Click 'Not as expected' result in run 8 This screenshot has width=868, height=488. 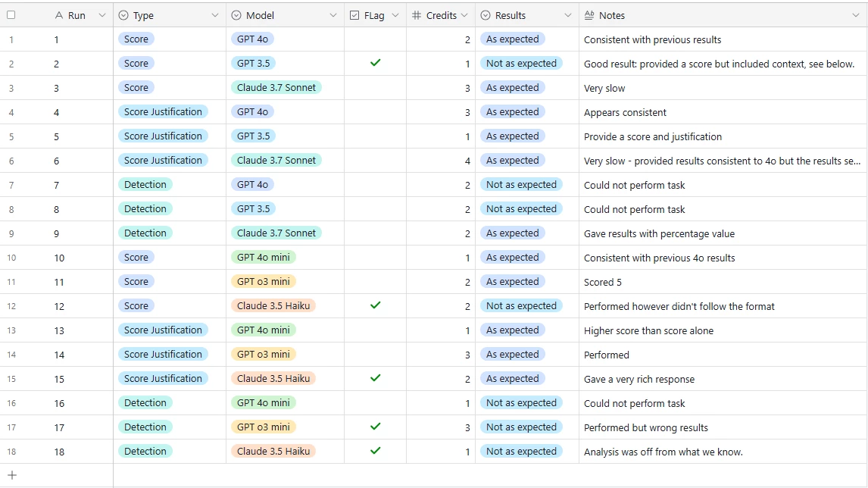point(521,209)
